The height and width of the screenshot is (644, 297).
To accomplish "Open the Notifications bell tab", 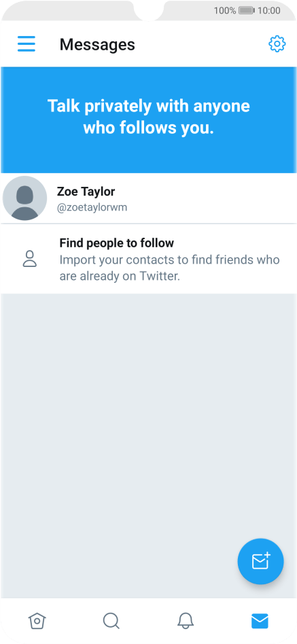I will 186,621.
